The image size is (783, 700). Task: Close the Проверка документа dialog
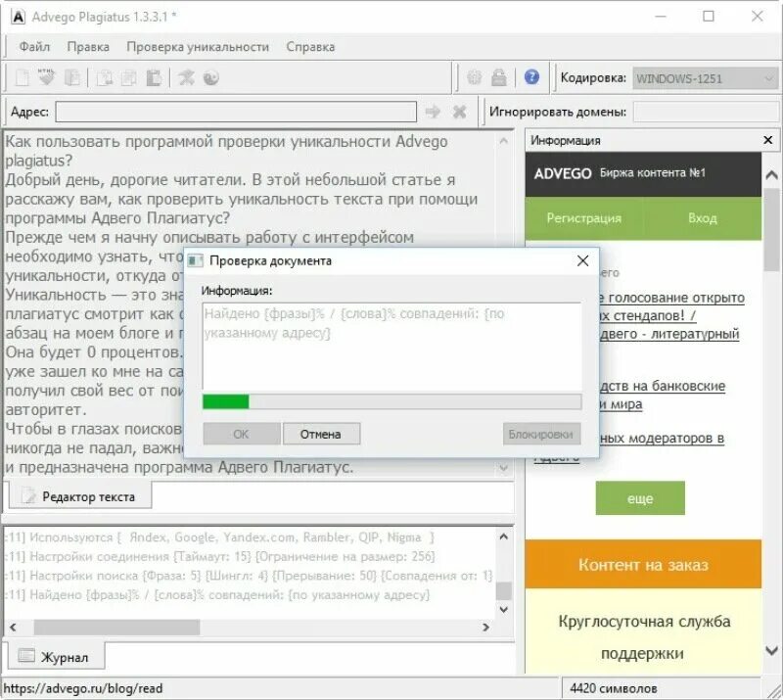point(582,260)
